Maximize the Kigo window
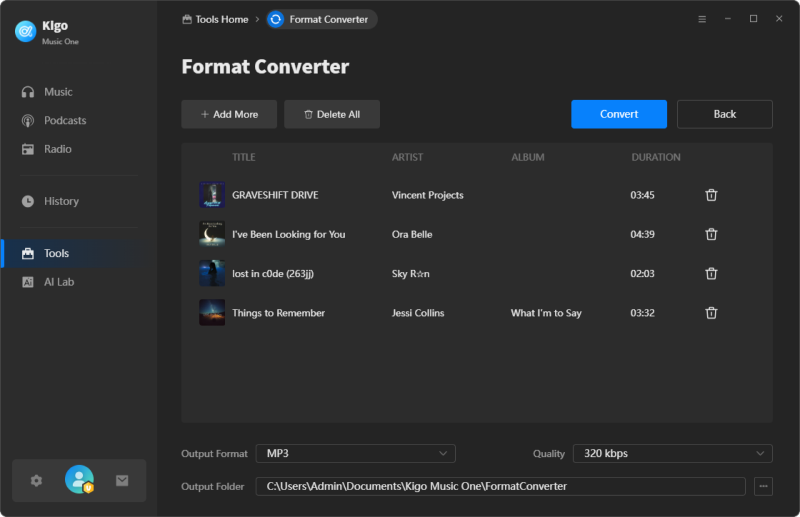The width and height of the screenshot is (800, 517). [753, 18]
